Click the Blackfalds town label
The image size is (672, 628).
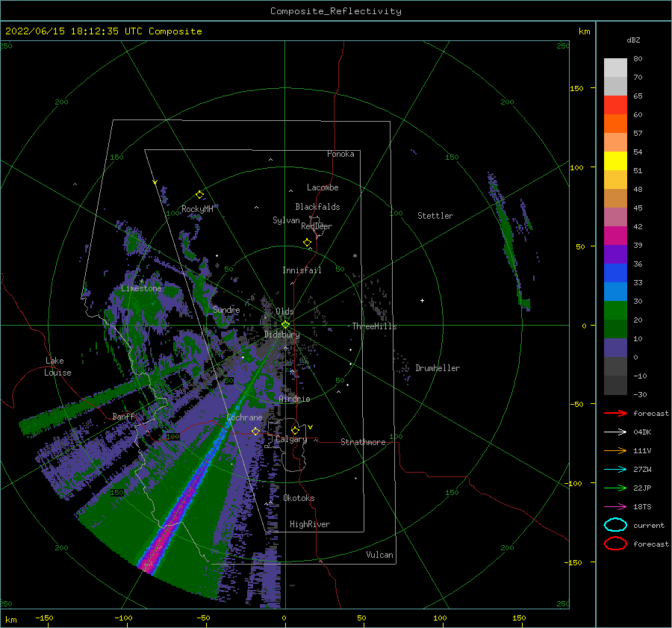tap(317, 207)
